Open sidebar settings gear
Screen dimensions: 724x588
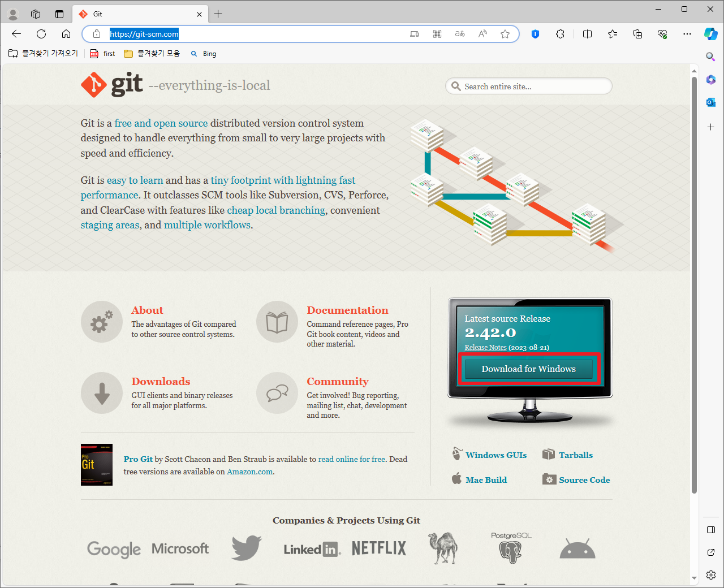pos(711,575)
